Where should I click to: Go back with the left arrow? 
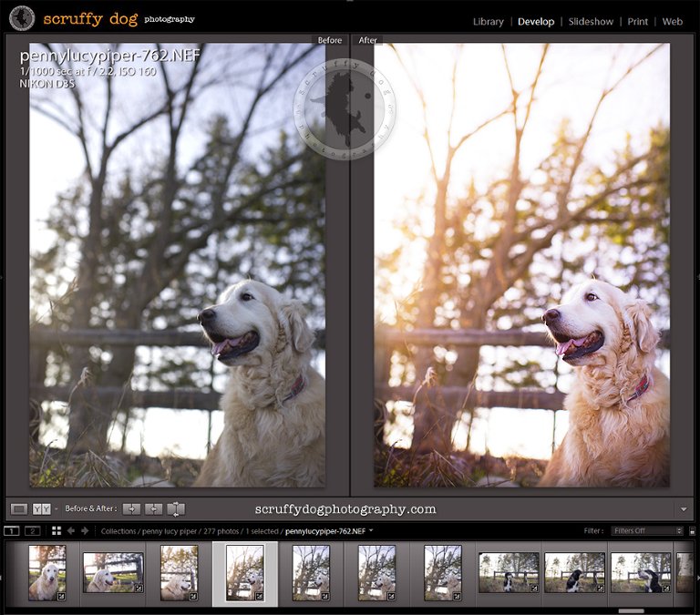click(x=71, y=530)
